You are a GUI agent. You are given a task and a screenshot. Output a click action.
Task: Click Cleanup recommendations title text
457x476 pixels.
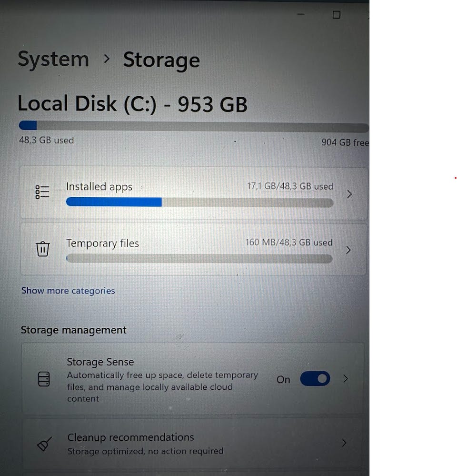tap(130, 437)
